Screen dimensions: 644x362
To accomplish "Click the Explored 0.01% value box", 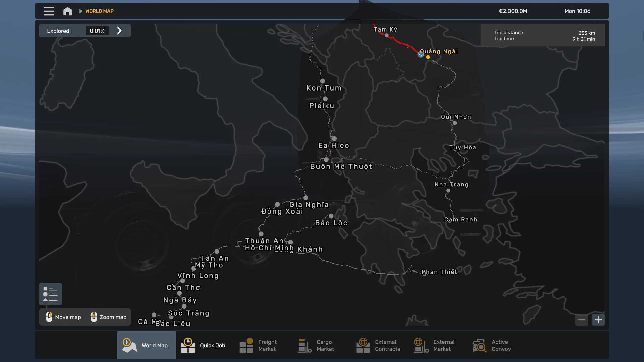I will (x=97, y=31).
